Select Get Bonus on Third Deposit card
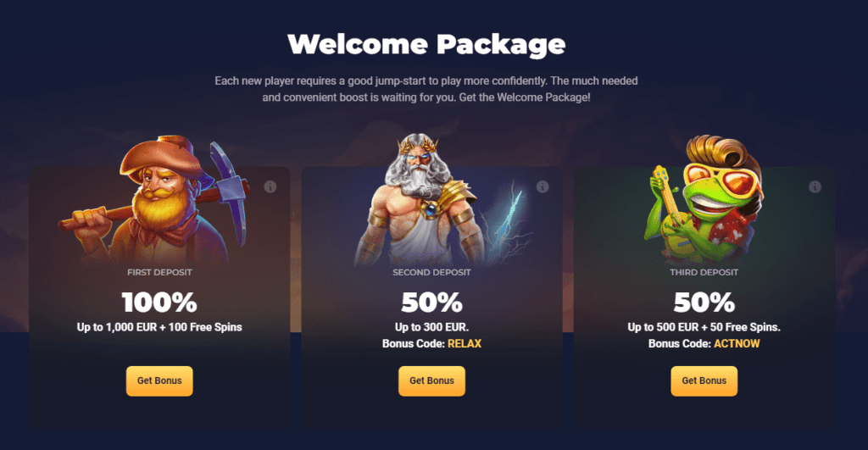Viewport: 868px width, 450px height. (704, 381)
